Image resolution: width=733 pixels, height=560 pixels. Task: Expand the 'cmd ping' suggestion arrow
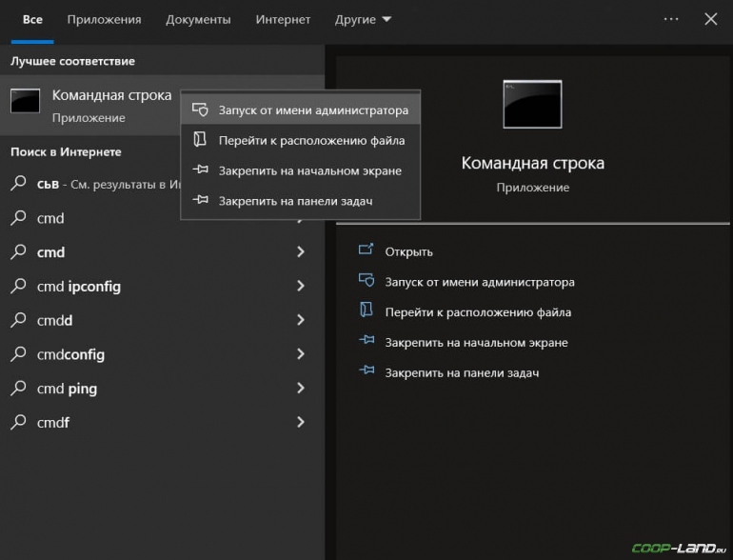[x=301, y=389]
